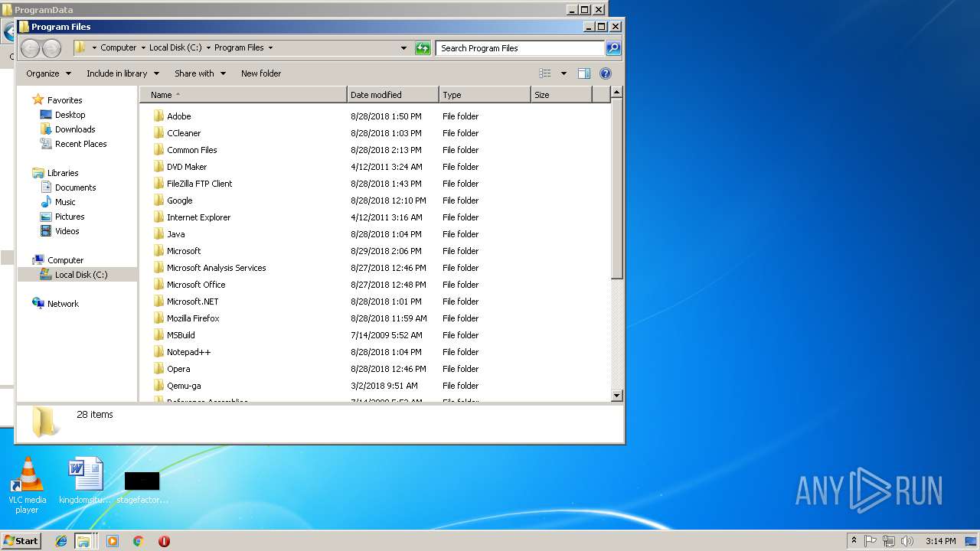This screenshot has height=551, width=980.
Task: Expand the Local Disk (C:) breadcrumb arrow
Action: click(207, 47)
